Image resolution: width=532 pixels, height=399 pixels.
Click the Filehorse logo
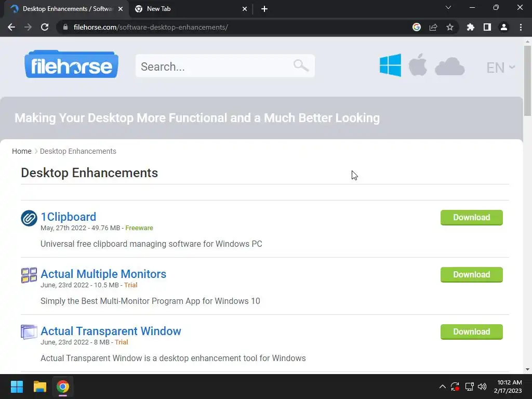tap(71, 64)
